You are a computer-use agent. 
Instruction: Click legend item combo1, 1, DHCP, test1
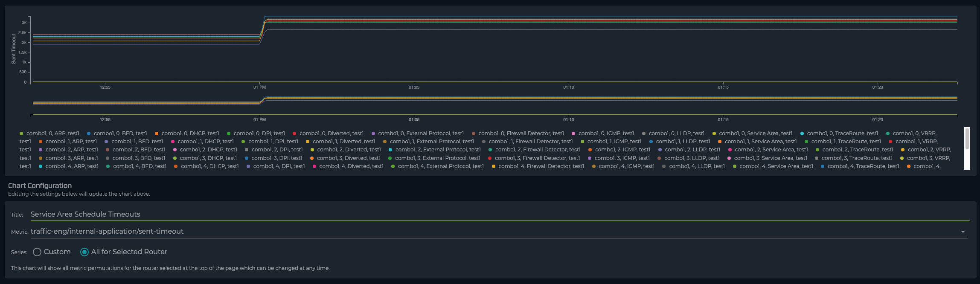202,142
